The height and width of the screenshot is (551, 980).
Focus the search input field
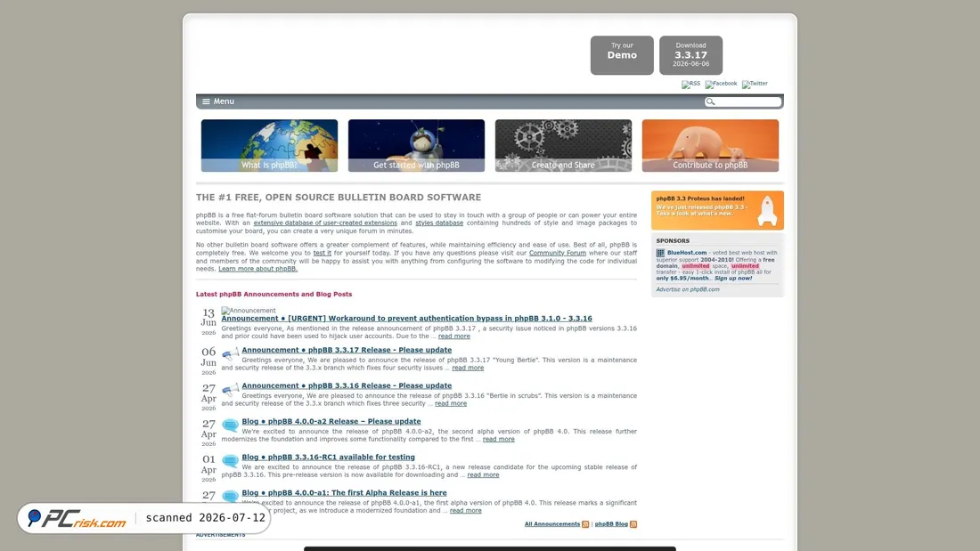[747, 101]
